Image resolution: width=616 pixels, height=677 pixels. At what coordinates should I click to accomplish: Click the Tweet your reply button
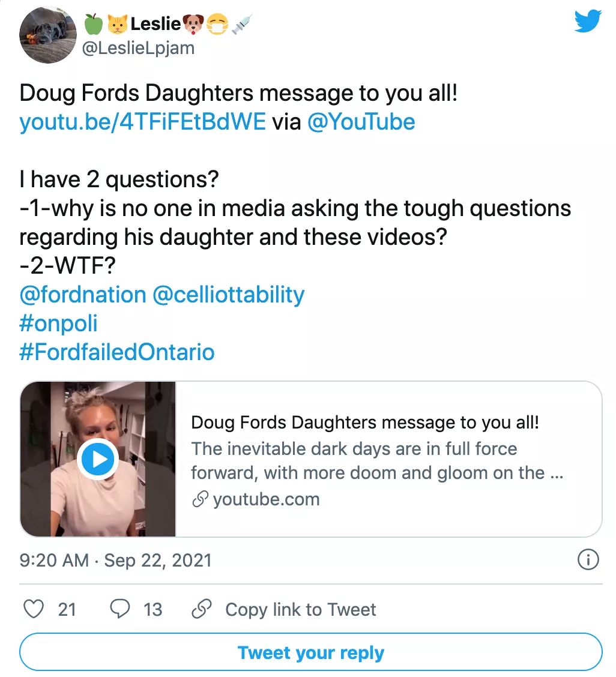coord(310,652)
